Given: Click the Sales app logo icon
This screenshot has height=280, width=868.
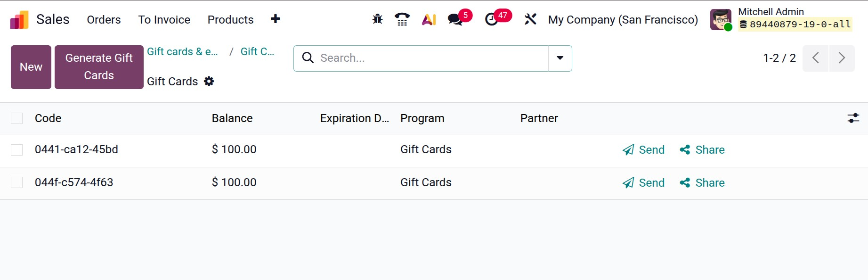Looking at the screenshot, I should click(x=19, y=20).
